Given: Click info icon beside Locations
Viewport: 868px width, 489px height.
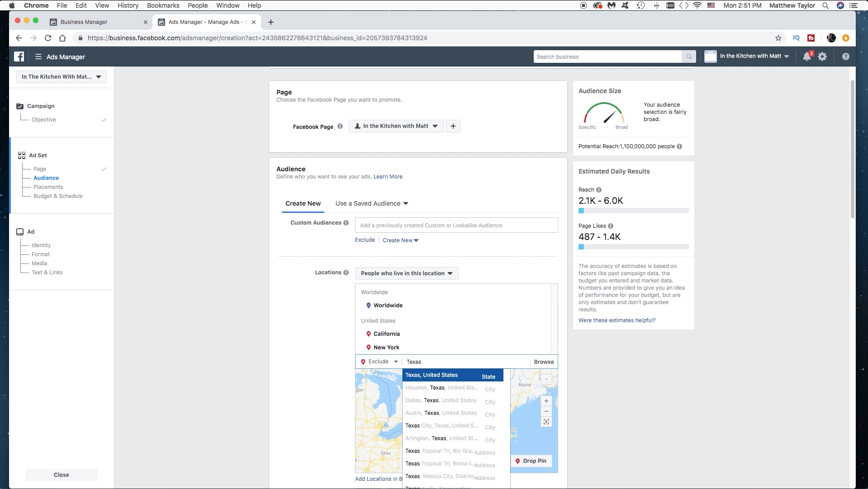Looking at the screenshot, I should pos(346,273).
